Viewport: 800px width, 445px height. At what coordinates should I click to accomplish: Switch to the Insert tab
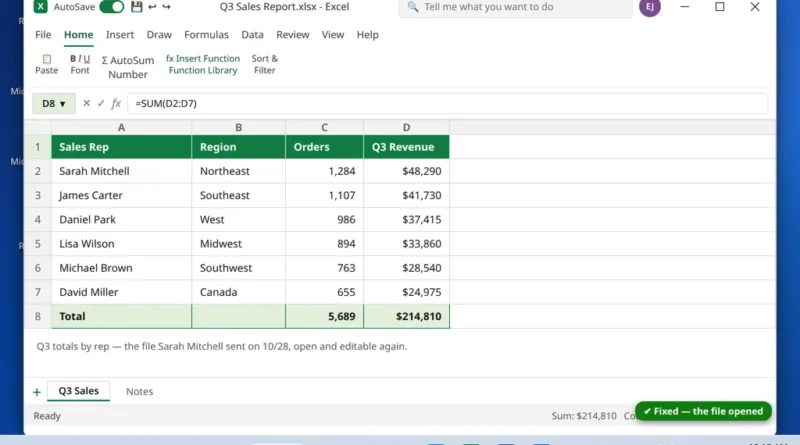click(120, 35)
